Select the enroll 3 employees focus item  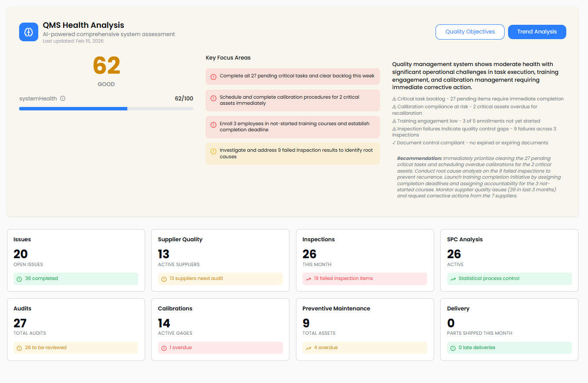point(292,127)
